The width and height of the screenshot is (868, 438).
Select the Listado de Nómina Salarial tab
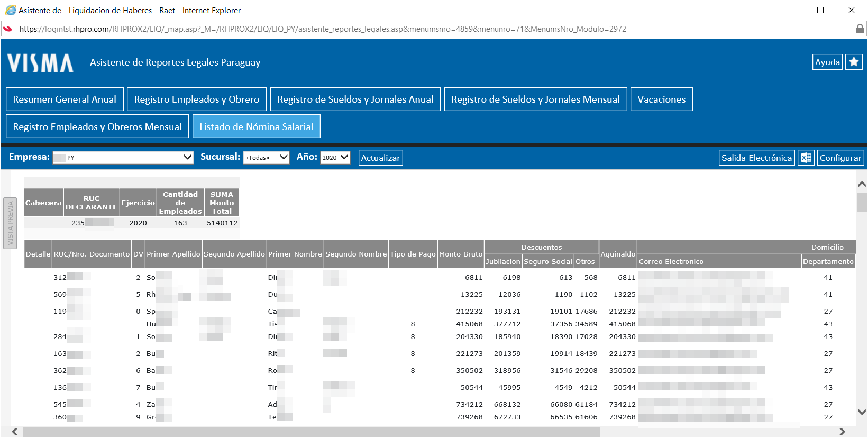tap(257, 127)
